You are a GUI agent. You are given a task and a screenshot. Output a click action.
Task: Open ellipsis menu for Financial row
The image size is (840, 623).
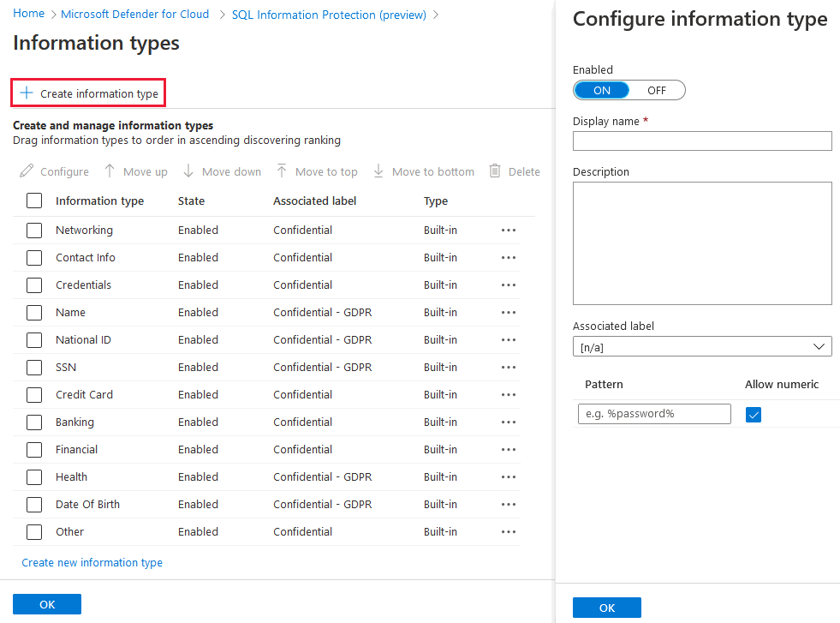coord(509,449)
